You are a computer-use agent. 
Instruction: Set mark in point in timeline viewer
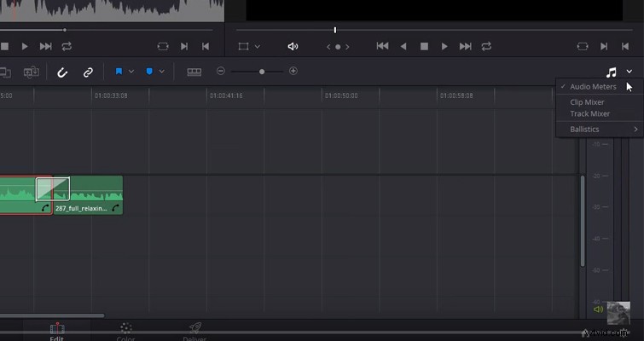point(604,46)
